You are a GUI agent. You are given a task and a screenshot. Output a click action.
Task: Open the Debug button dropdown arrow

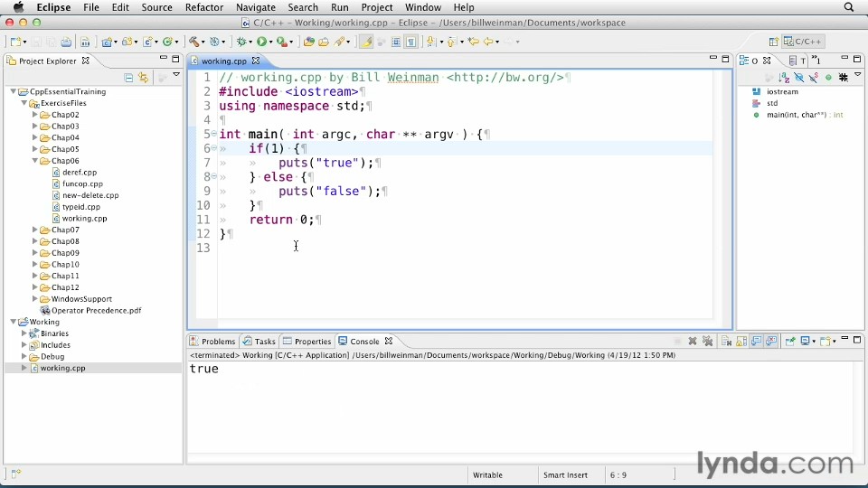pos(250,42)
